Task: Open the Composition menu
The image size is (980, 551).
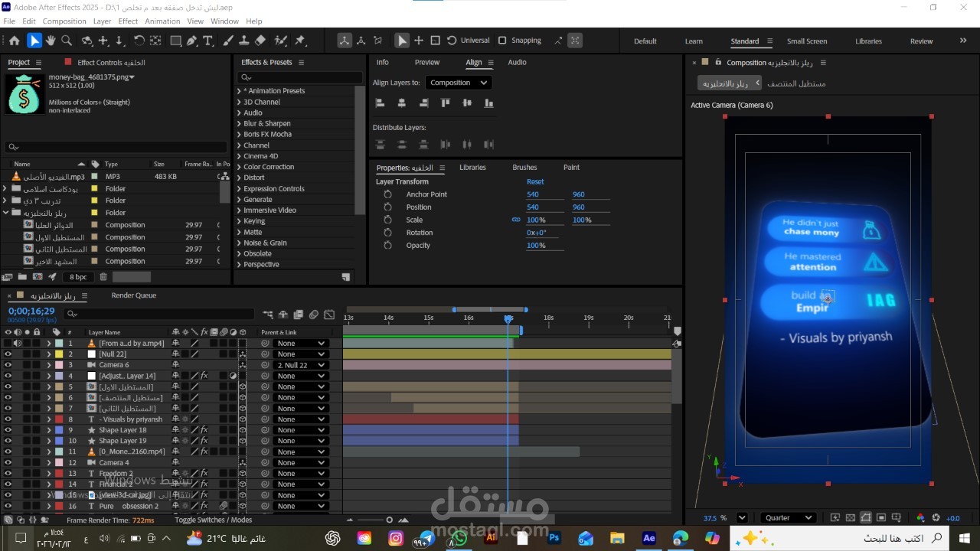Action: pyautogui.click(x=64, y=21)
